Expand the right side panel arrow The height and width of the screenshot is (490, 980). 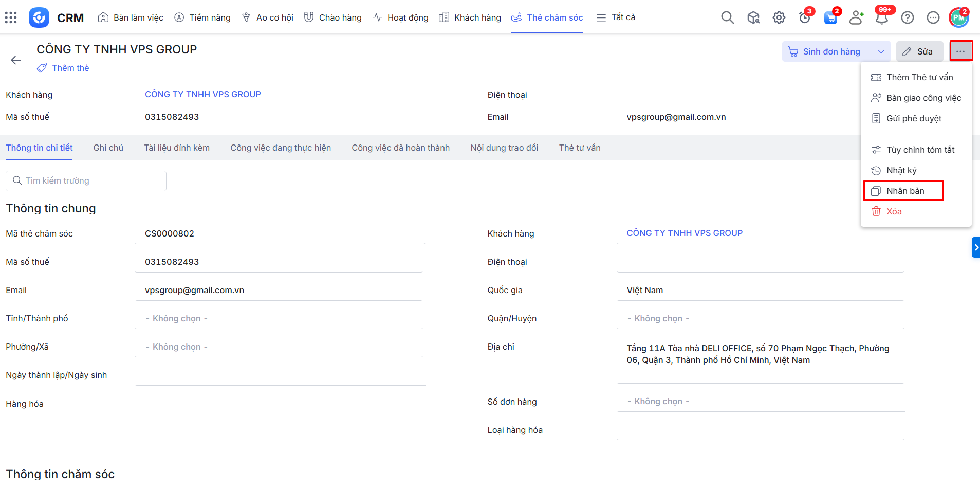pyautogui.click(x=975, y=247)
